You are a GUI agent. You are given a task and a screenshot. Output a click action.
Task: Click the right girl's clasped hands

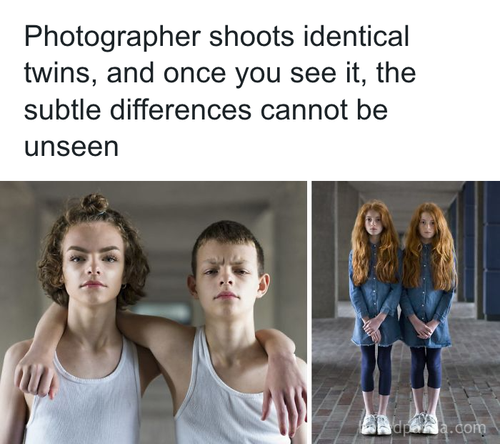click(422, 328)
